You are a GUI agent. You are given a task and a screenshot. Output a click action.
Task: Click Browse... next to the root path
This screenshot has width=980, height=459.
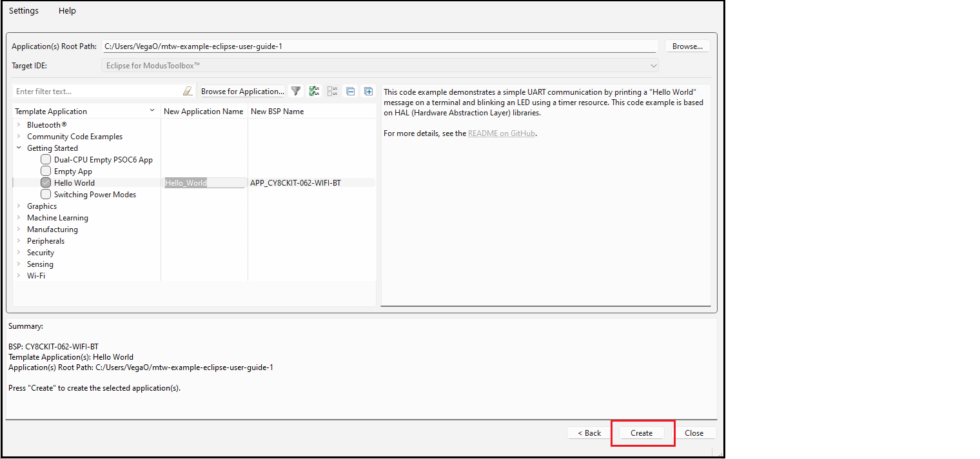point(687,46)
